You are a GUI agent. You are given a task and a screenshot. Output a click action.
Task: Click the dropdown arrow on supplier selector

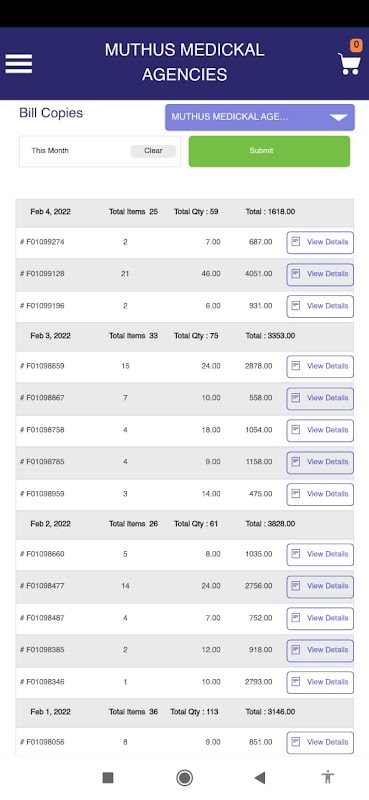(339, 117)
